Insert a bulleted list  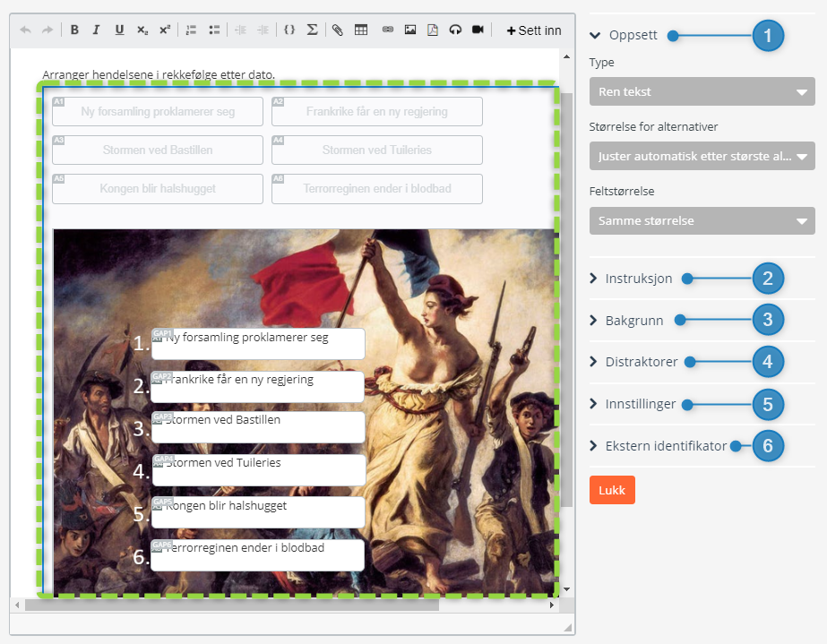(x=214, y=30)
